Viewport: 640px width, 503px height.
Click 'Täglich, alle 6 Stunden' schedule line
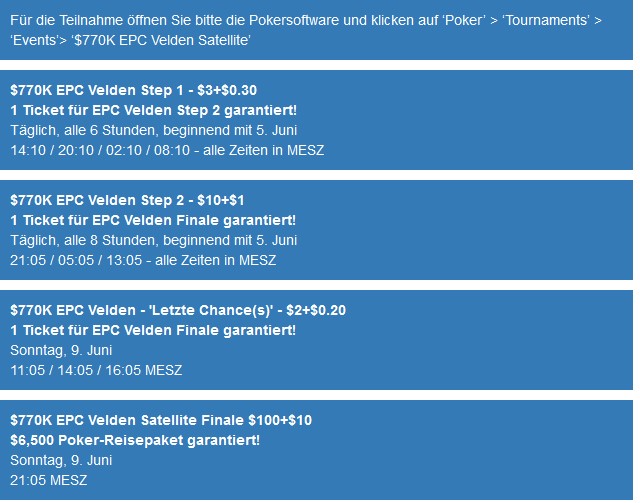click(x=153, y=130)
